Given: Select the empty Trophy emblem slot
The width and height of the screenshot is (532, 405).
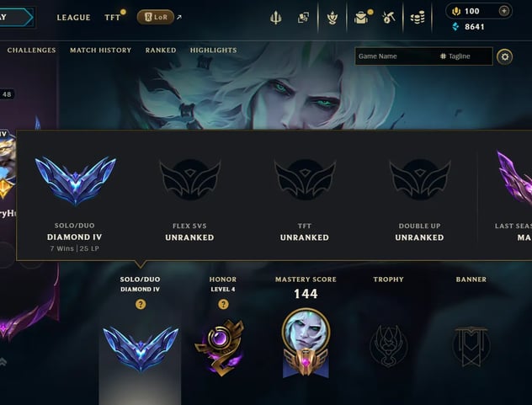Looking at the screenshot, I should click(388, 346).
